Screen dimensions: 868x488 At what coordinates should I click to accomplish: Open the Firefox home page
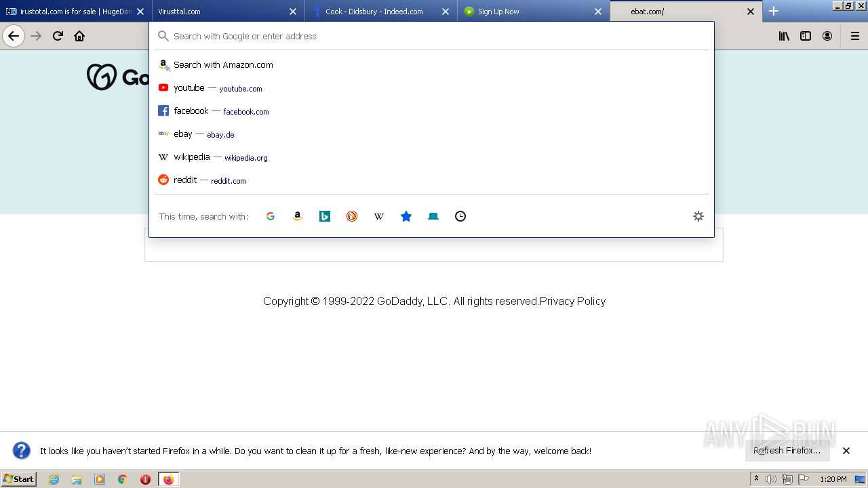pyautogui.click(x=79, y=36)
